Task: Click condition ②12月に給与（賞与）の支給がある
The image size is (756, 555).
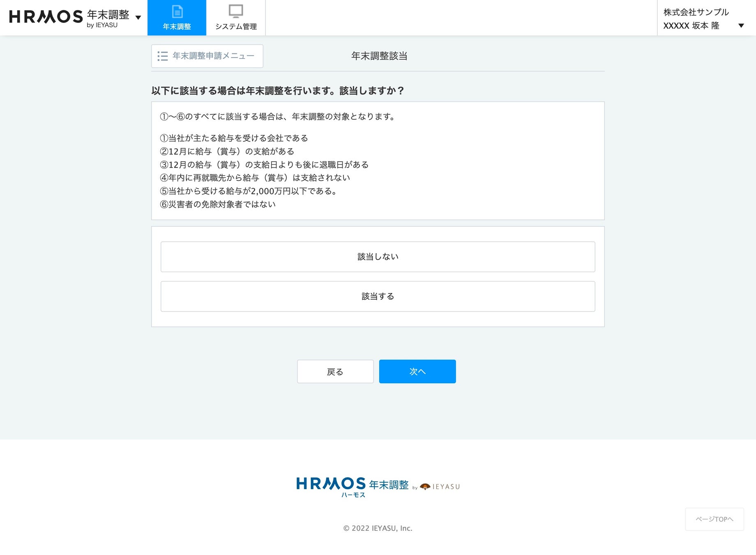Action: click(x=227, y=151)
